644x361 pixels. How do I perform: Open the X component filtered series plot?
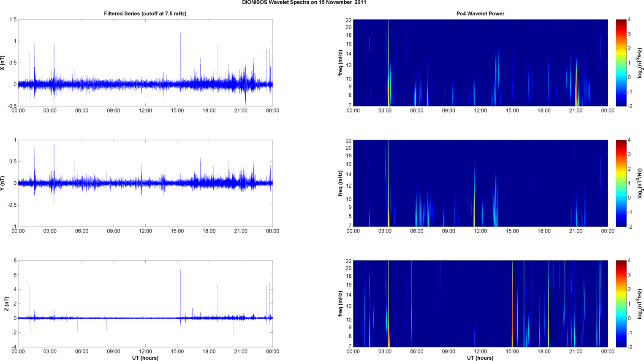click(x=145, y=63)
